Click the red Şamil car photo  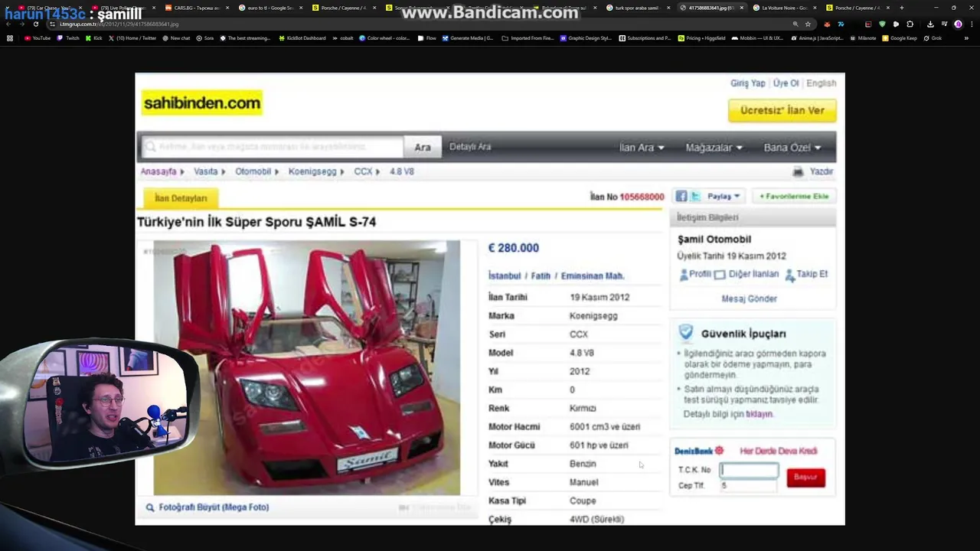[x=306, y=368]
